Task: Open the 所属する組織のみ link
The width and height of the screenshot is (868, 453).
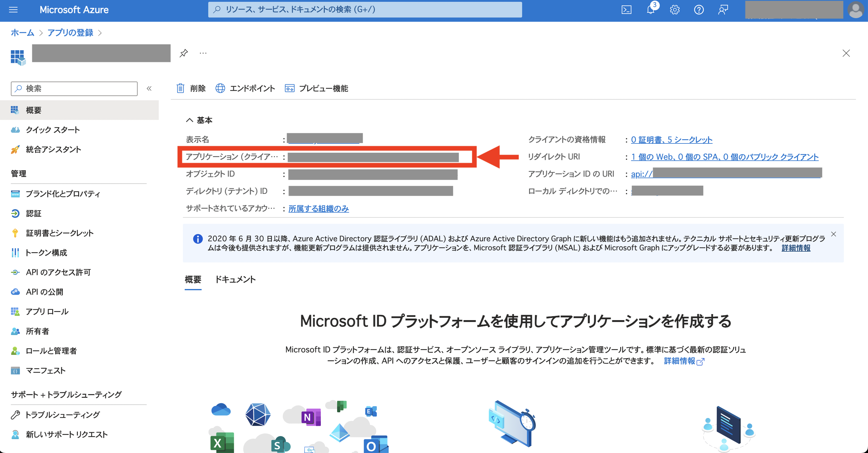Action: (x=318, y=209)
